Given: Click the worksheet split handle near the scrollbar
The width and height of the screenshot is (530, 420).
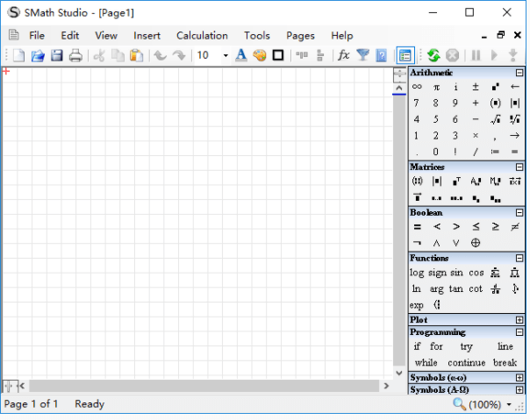Looking at the screenshot, I should point(399,75).
